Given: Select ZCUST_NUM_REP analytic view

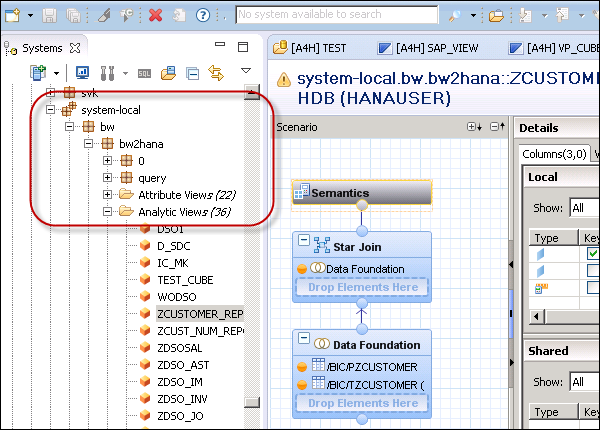Looking at the screenshot, I should [200, 330].
